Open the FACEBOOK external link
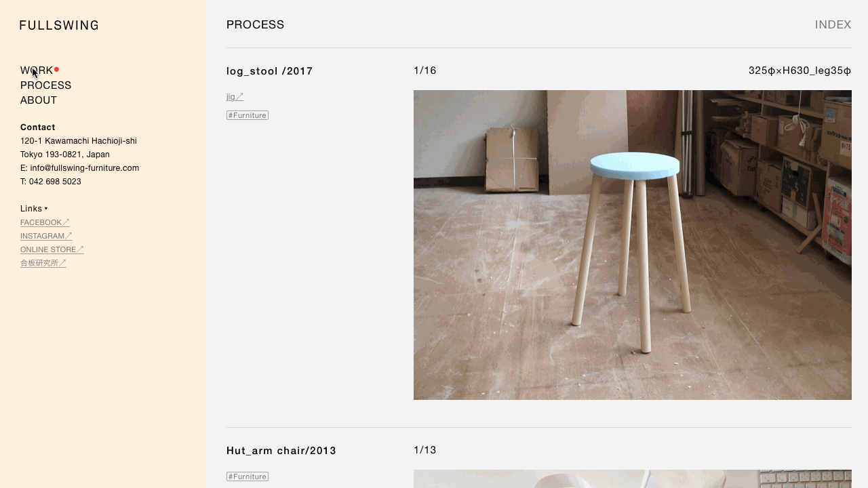 (x=45, y=222)
